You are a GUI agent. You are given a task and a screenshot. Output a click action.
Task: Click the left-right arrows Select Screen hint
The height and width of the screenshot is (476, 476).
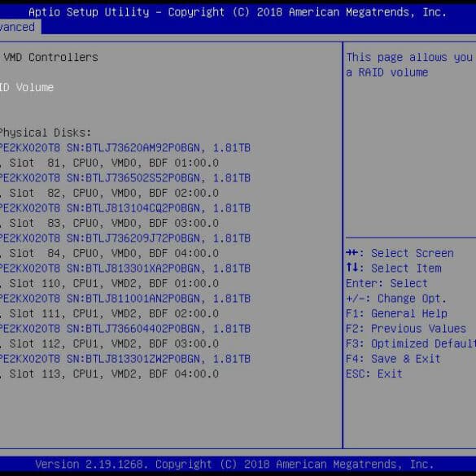[x=400, y=253]
